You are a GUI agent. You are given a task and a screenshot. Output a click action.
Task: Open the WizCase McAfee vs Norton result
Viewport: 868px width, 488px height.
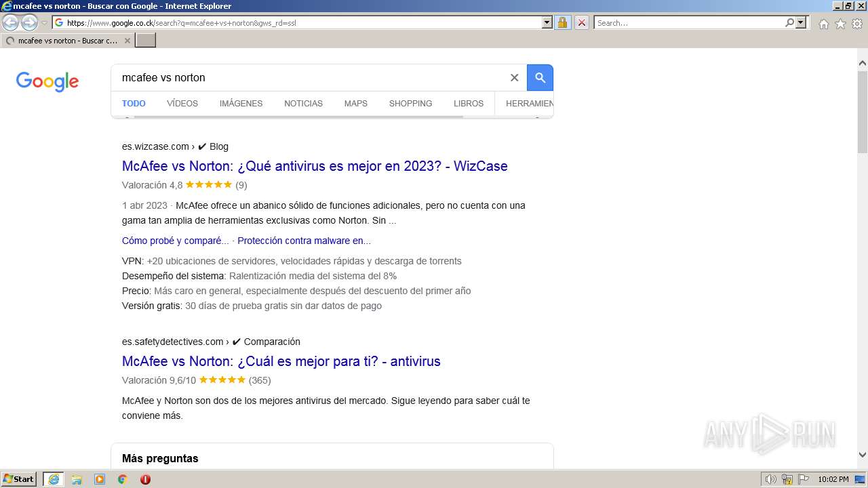tap(315, 166)
